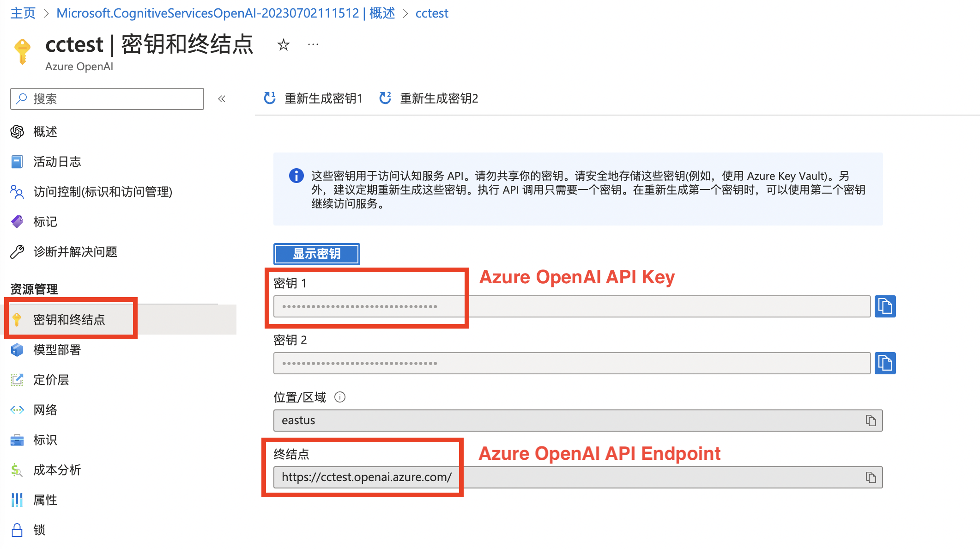Image resolution: width=980 pixels, height=549 pixels.
Task: Click the 重新生成密钥2 button label
Action: (x=439, y=98)
